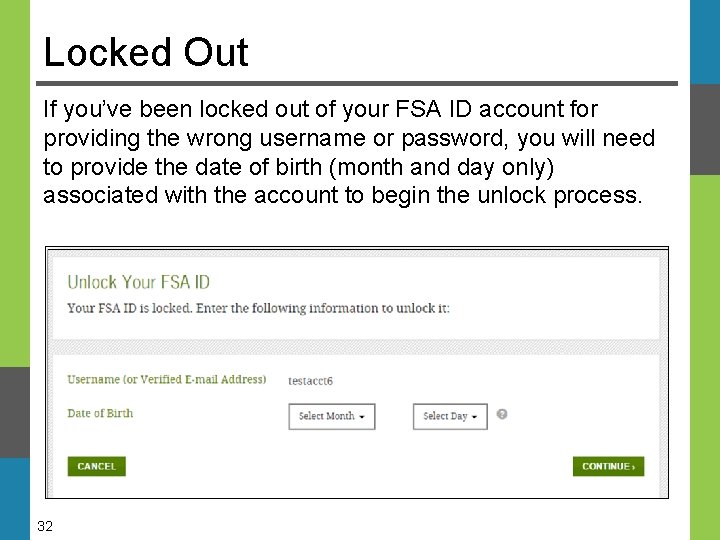Open the Select Day dropdown
720x540 pixels.
coord(449,416)
